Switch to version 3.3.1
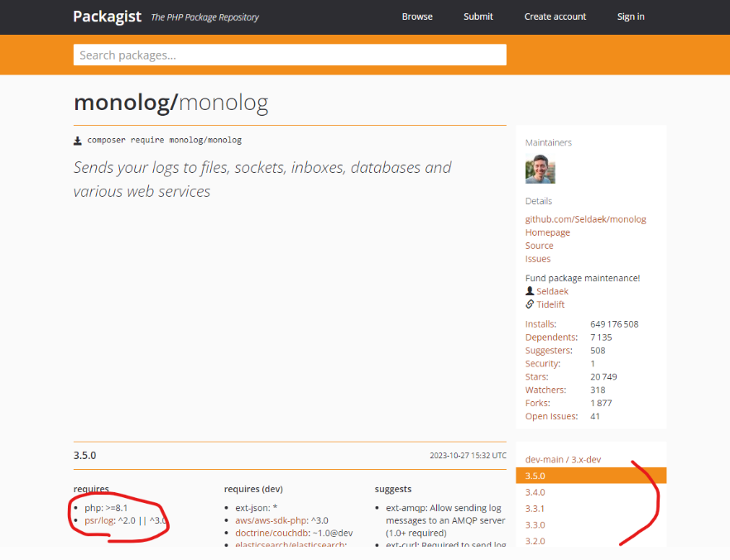Image resolution: width=730 pixels, height=560 pixels. [x=535, y=509]
